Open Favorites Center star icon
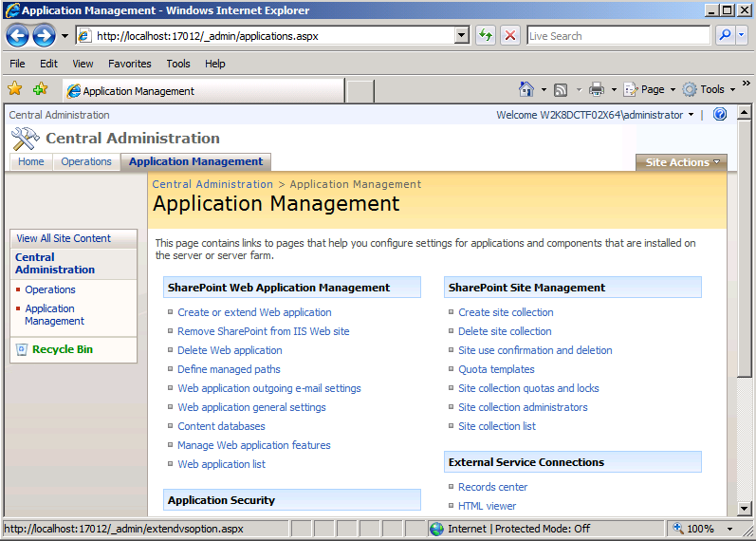 (15, 89)
